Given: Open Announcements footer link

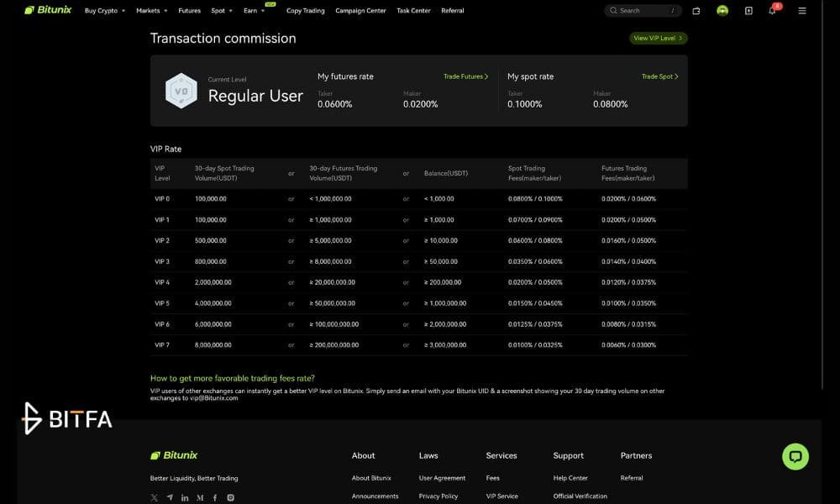Looking at the screenshot, I should (x=375, y=496).
